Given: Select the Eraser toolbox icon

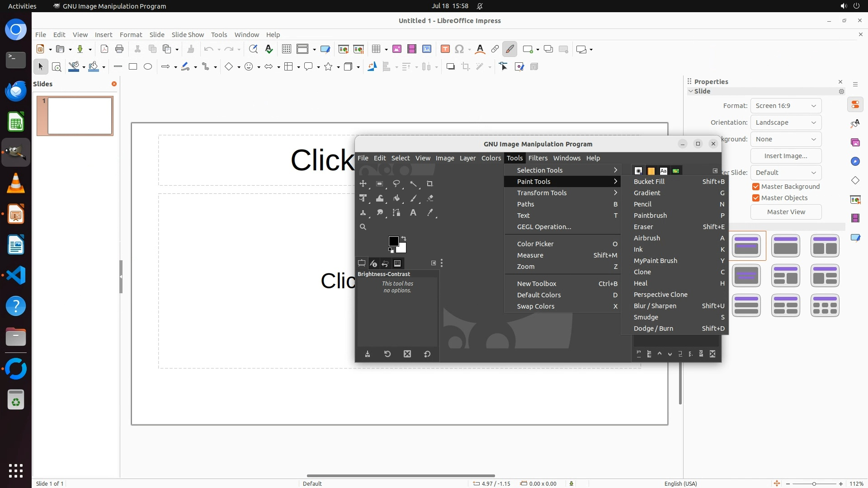Looking at the screenshot, I should (429, 198).
